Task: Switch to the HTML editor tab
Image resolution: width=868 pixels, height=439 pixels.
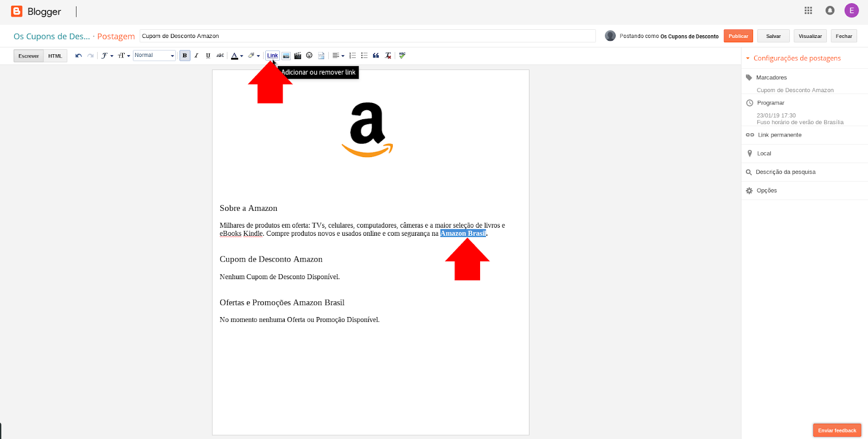Action: (x=55, y=56)
